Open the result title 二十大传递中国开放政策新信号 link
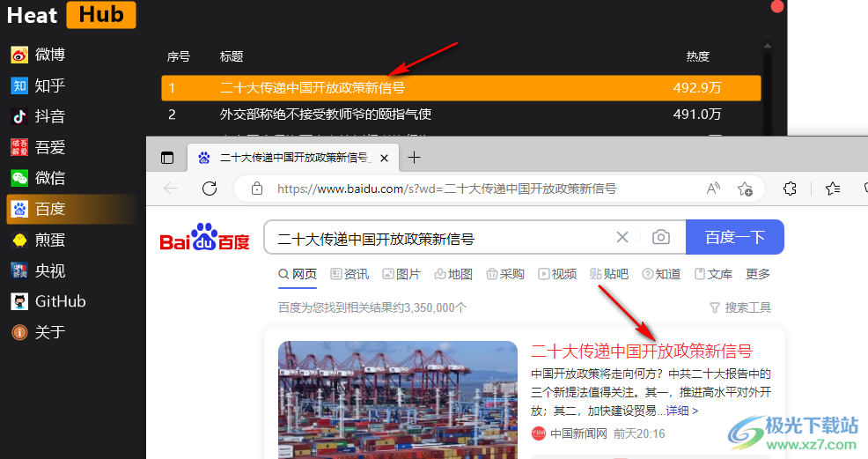This screenshot has height=459, width=868. pos(642,351)
